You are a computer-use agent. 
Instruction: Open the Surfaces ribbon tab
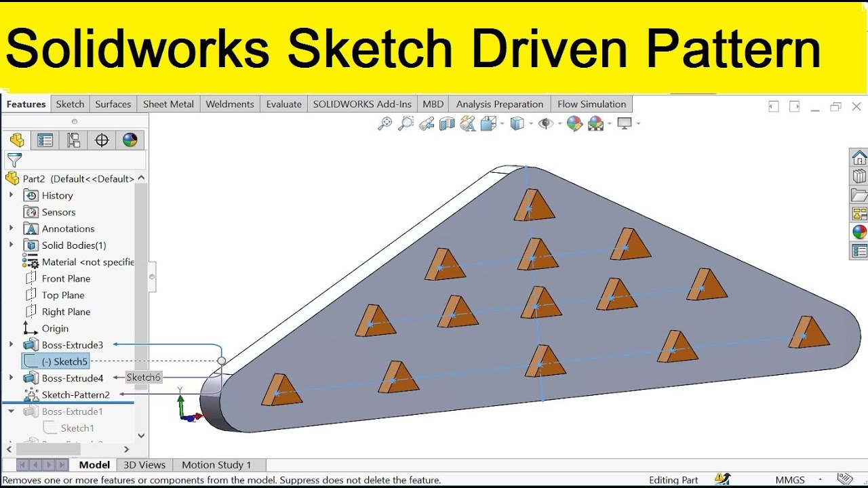tap(113, 104)
